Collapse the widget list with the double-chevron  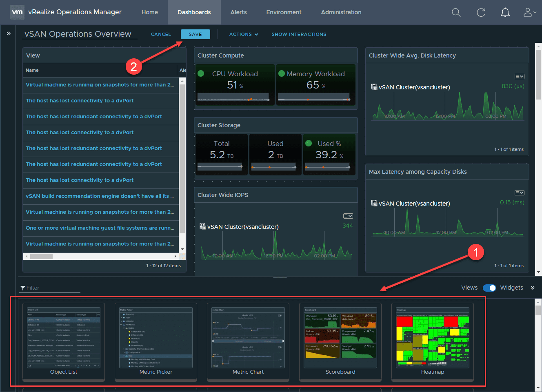[x=533, y=288]
